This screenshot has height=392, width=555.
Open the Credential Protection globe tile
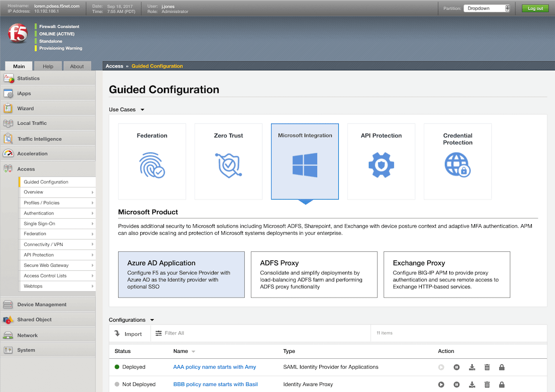tap(457, 161)
